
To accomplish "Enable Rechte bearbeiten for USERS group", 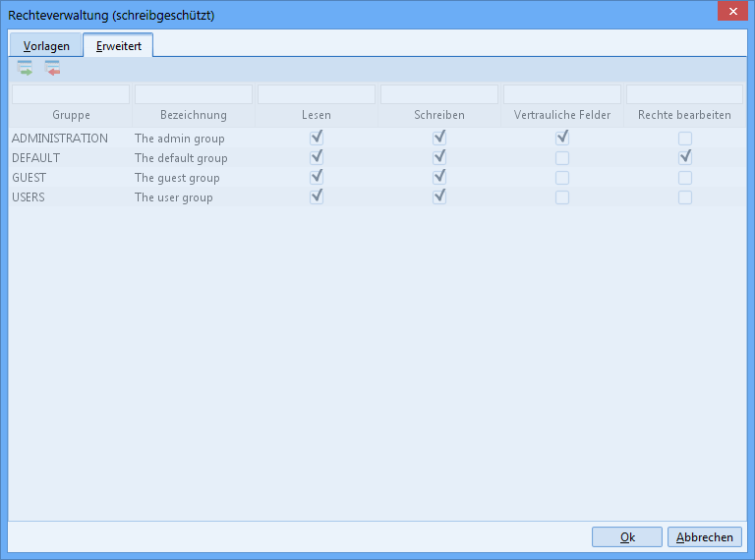I will click(685, 197).
